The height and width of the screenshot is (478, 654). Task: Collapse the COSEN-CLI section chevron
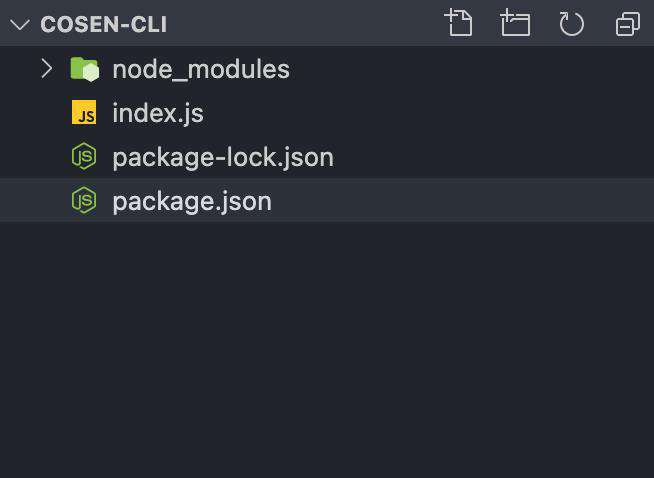coord(20,25)
